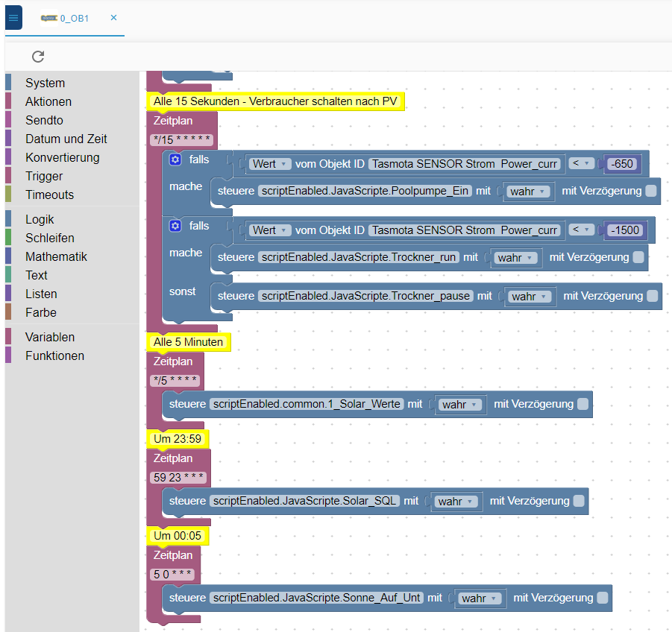Open the < operator dropdown before -650

(x=582, y=163)
